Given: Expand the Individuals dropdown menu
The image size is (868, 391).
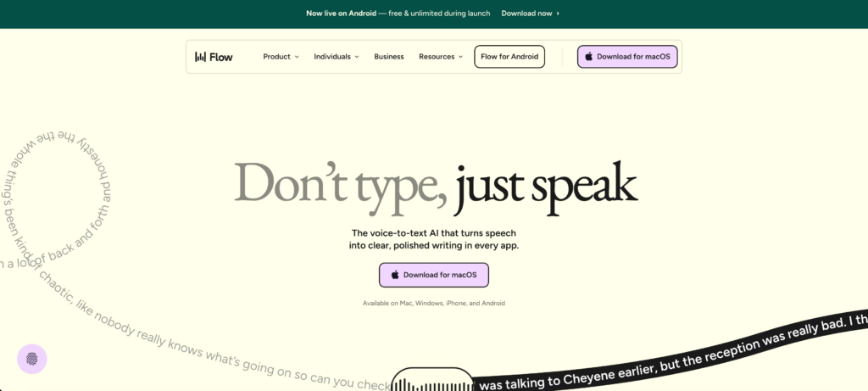Looking at the screenshot, I should coord(336,57).
